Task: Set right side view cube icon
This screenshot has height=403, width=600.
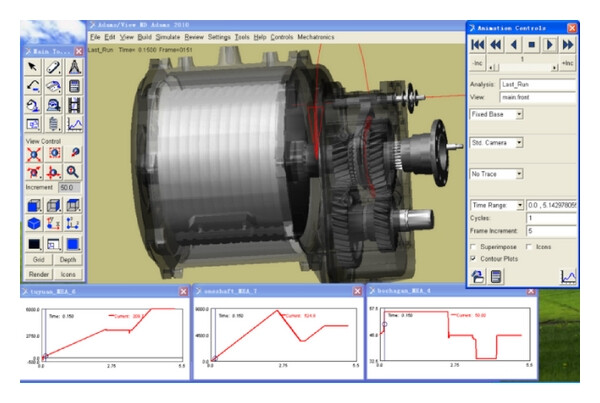Action: [54, 206]
